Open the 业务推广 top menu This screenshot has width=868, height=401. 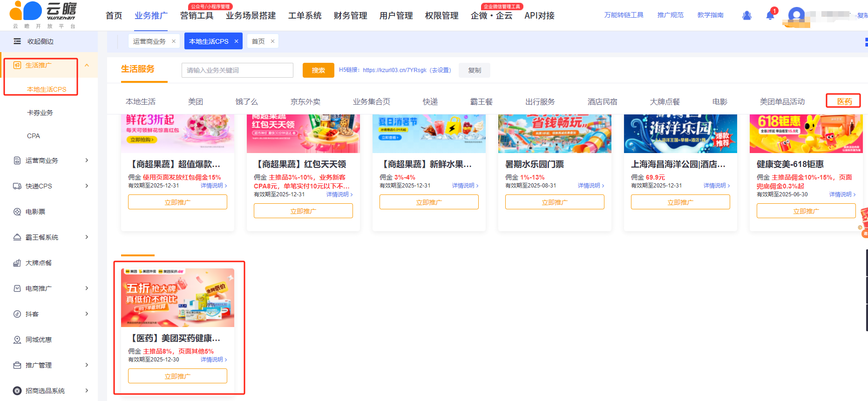pyautogui.click(x=151, y=16)
